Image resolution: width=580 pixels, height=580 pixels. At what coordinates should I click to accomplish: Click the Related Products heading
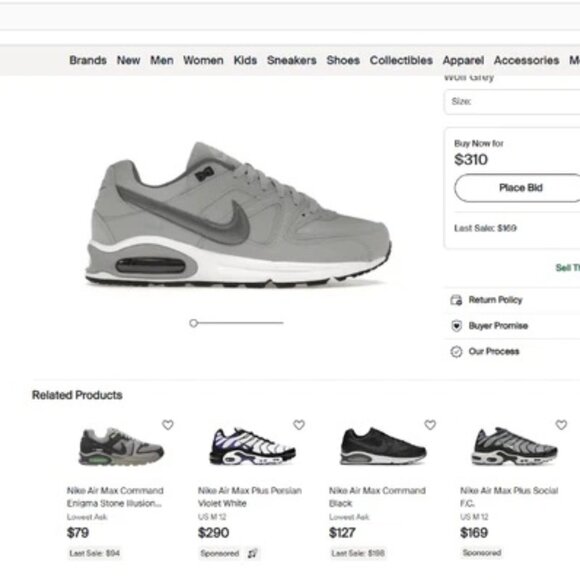(77, 395)
